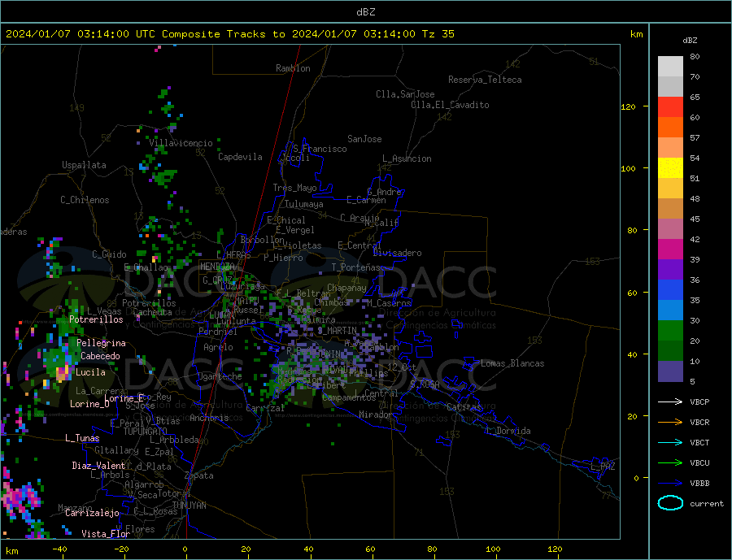
Task: Click the 'L_Asuncion' place label
Action: pyautogui.click(x=407, y=158)
